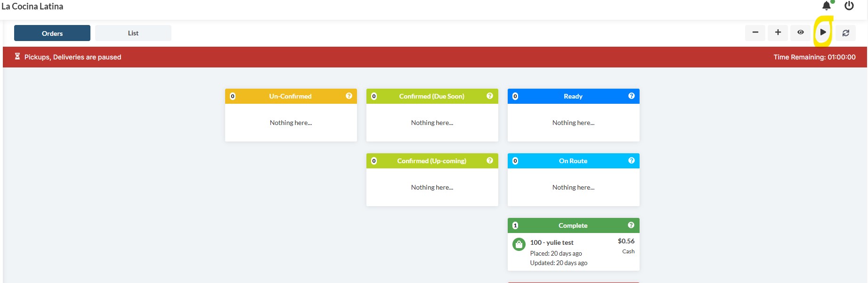Open help icon on On Route column
The width and height of the screenshot is (868, 283).
(631, 161)
